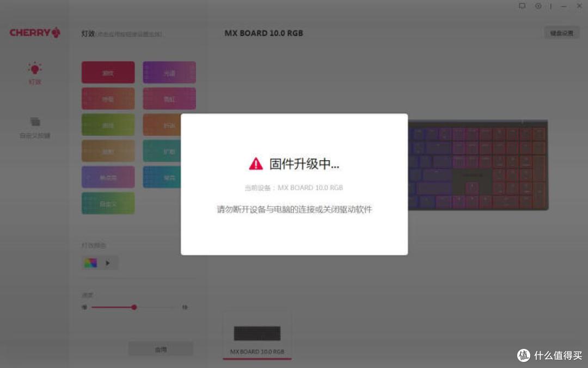588x368 pixels.
Task: Select the pink-magenta lighting effect tile
Action: (x=169, y=99)
